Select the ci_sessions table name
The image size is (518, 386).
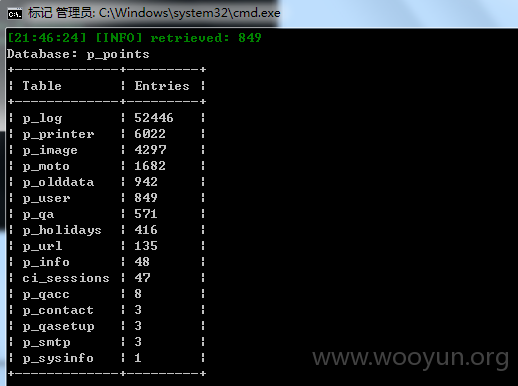click(x=66, y=278)
